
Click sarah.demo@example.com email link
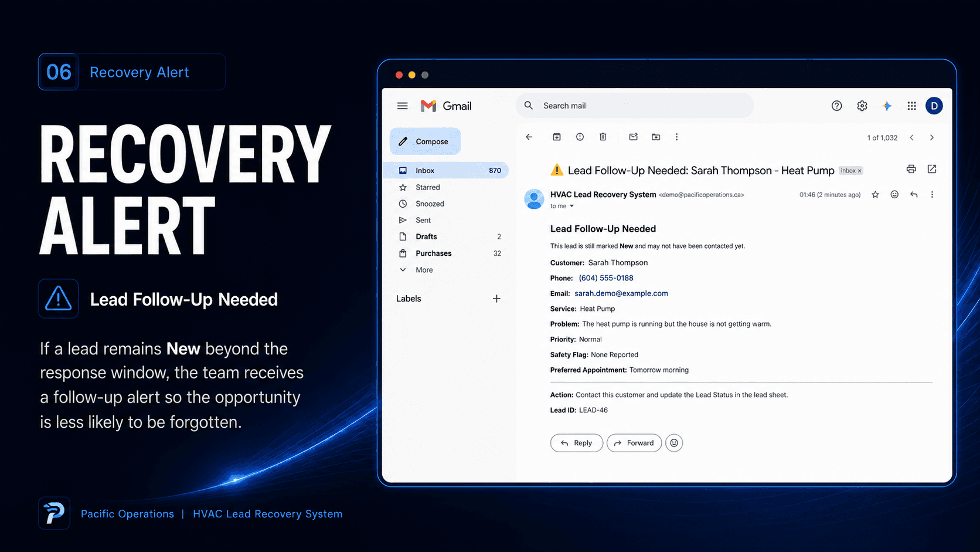621,293
